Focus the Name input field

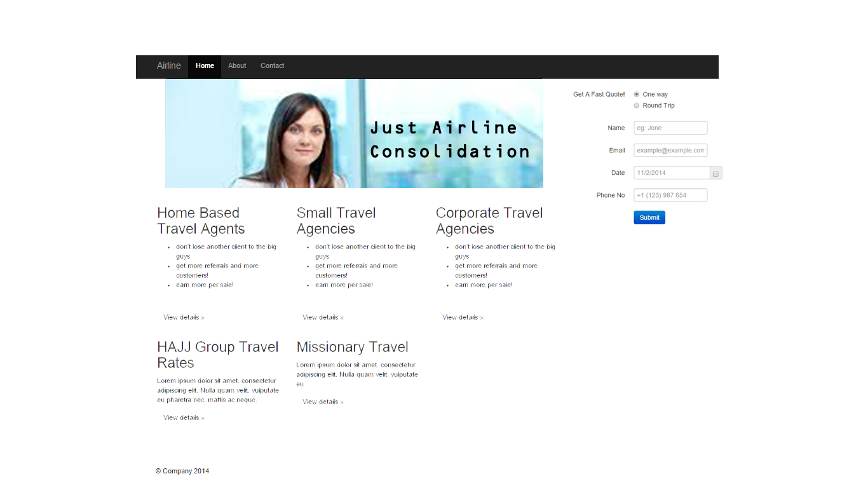[x=670, y=128]
